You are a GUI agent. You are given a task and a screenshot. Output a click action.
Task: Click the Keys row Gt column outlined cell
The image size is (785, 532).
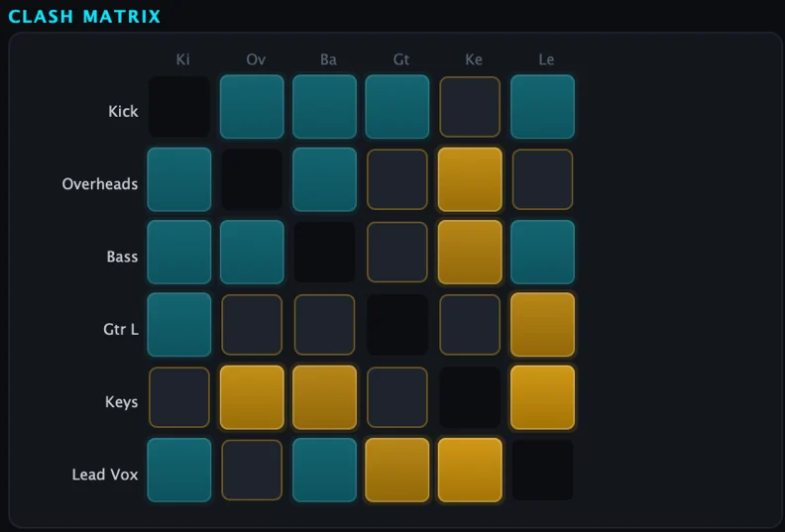pyautogui.click(x=397, y=397)
